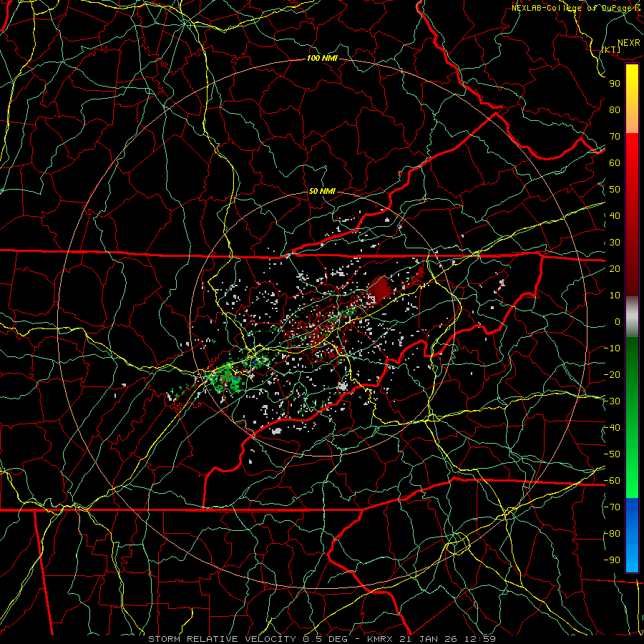Click the "100 NMI" range ring label

[x=322, y=59]
